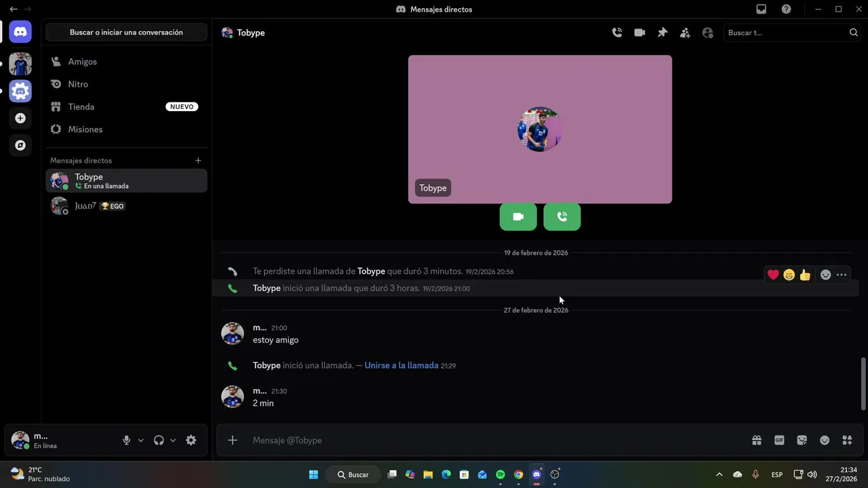
Task: Click the 'Buscar t...' search field
Action: [793, 33]
